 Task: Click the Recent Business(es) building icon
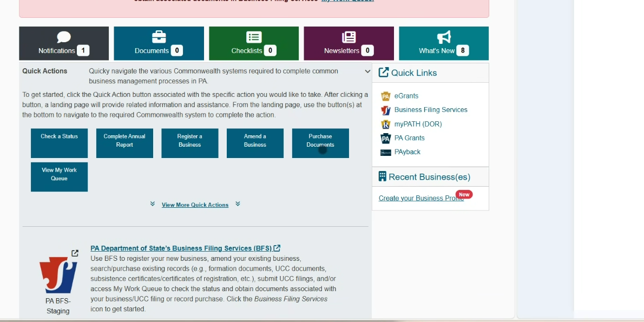pyautogui.click(x=383, y=176)
